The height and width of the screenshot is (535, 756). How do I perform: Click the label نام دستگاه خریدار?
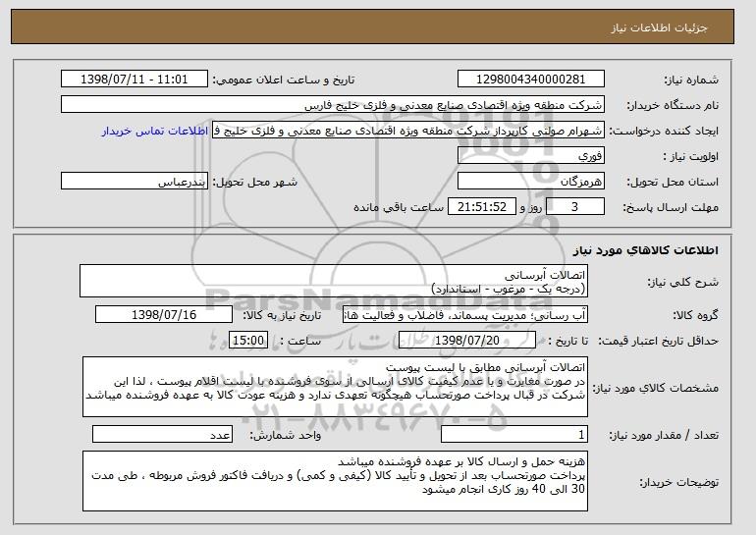point(673,106)
